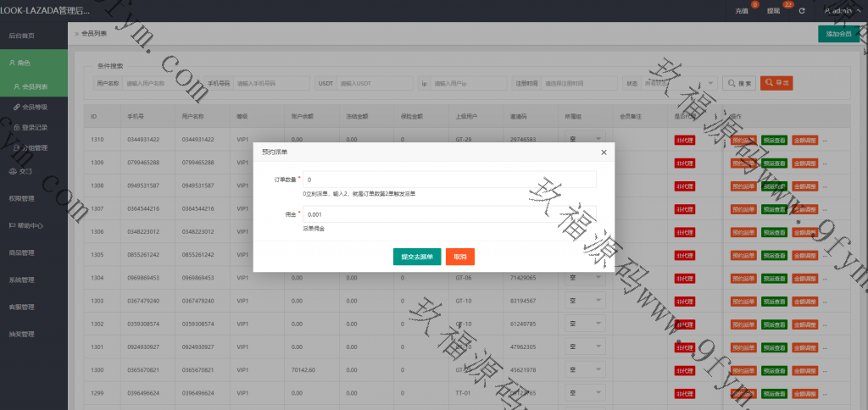Click the 订单数量 input field
Image resolution: width=868 pixels, height=410 pixels.
449,180
